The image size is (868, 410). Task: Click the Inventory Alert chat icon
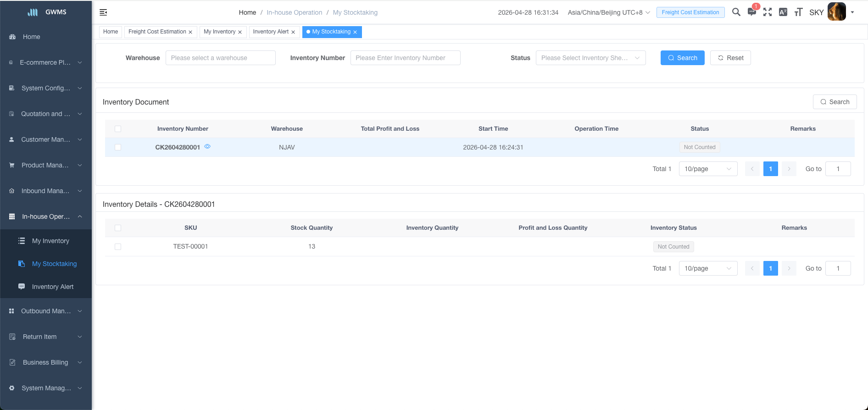[x=22, y=287]
